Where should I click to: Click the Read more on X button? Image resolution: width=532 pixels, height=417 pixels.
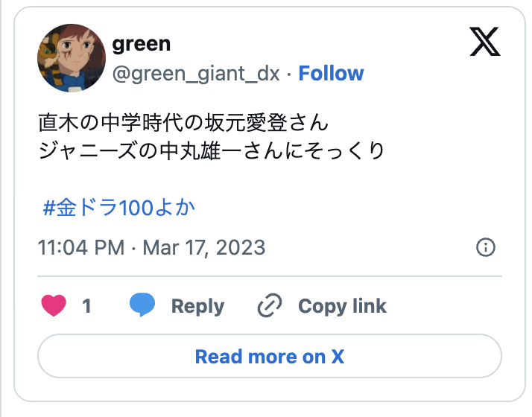point(270,356)
